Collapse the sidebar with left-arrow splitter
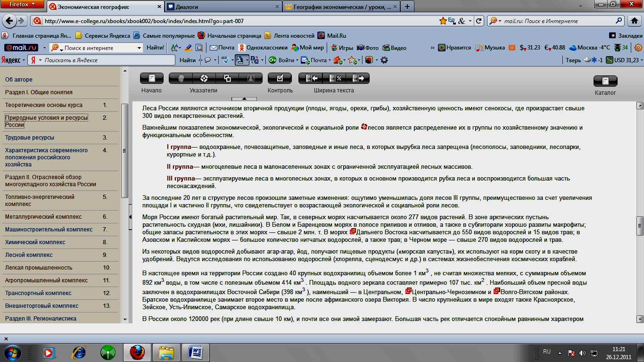644x362 pixels. (130, 217)
